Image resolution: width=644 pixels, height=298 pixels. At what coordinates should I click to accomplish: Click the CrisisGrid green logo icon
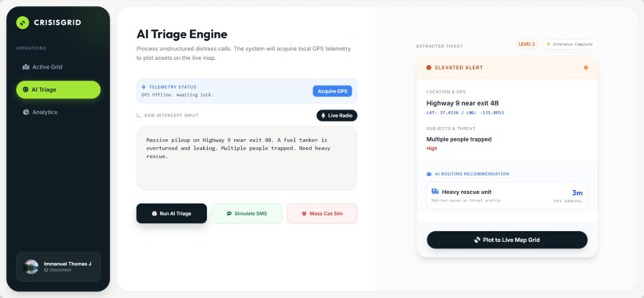click(x=22, y=22)
